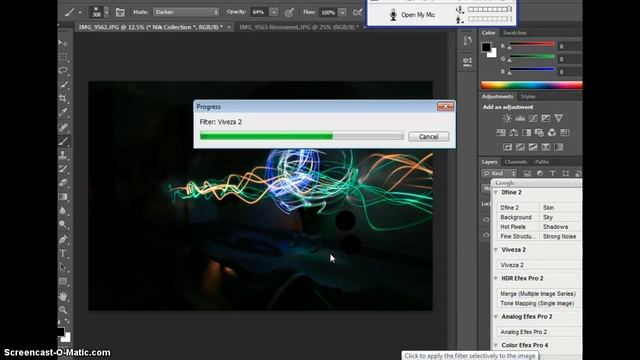Toggle tablet pressure for opacity
The height and width of the screenshot is (360, 640).
pos(289,12)
